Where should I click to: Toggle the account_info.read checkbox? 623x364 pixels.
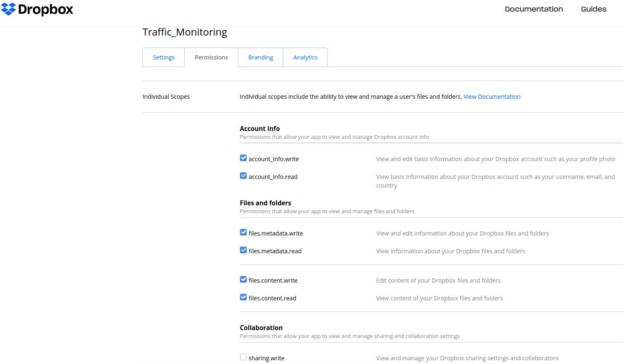tap(243, 176)
